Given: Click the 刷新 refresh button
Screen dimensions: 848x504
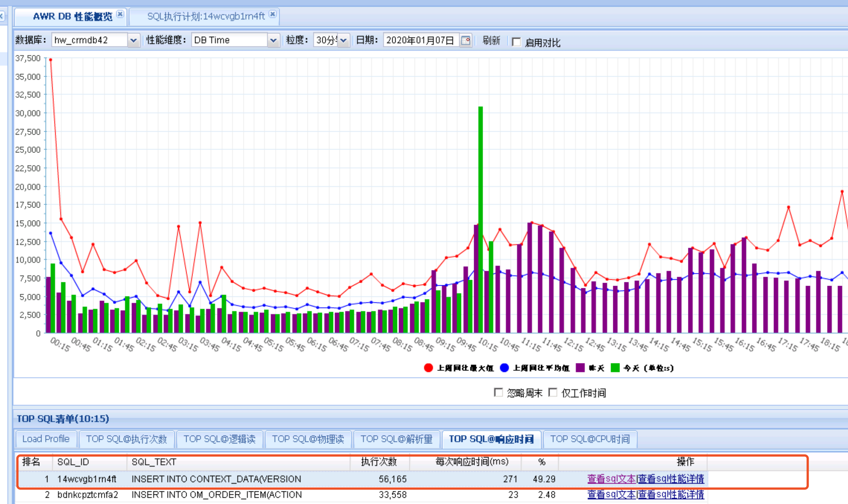Looking at the screenshot, I should [x=491, y=40].
